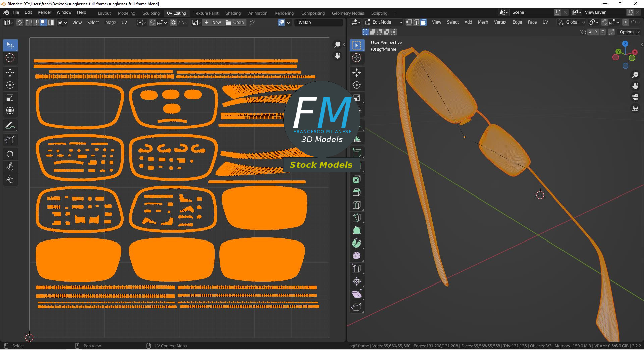Viewport: 644px width, 350px height.
Task: Switch to vertex select mode in 3D viewport
Action: coord(409,22)
